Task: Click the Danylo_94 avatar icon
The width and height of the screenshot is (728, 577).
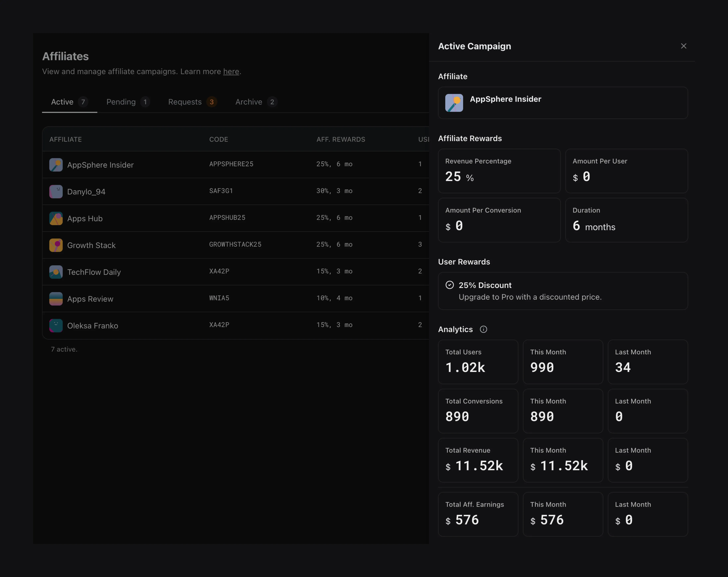Action: click(x=56, y=191)
